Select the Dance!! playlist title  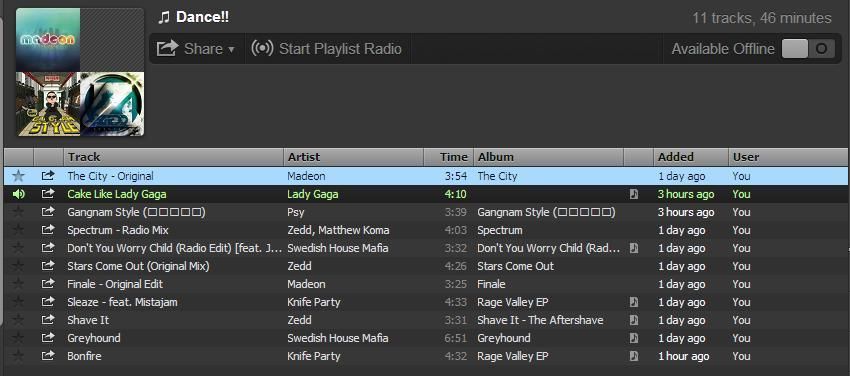click(202, 17)
